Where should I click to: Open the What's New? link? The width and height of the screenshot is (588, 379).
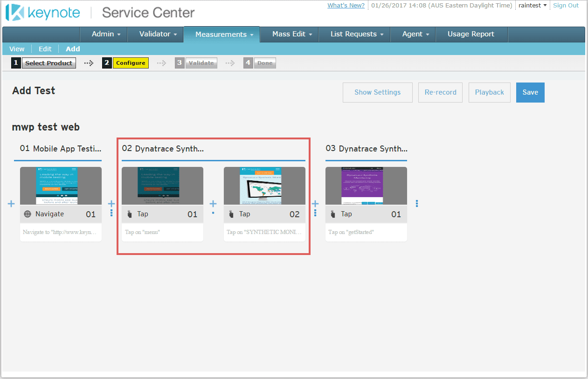[346, 6]
